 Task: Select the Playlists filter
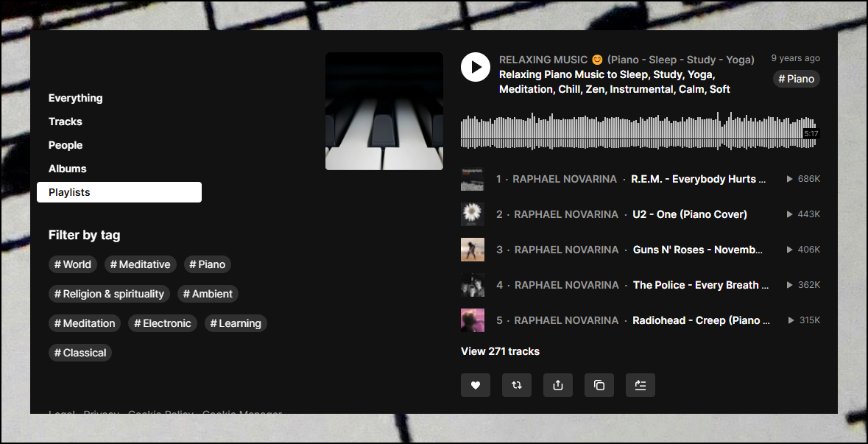[x=119, y=192]
